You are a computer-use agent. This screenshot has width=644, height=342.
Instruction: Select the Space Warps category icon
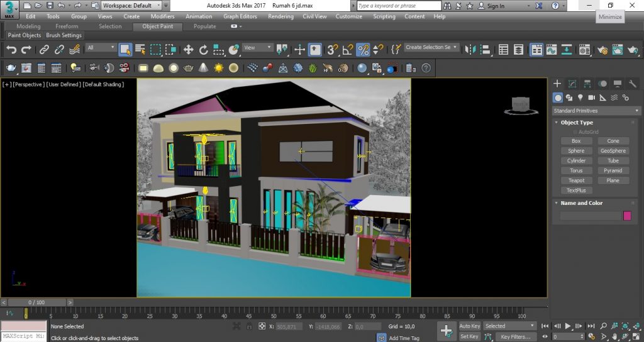(614, 97)
